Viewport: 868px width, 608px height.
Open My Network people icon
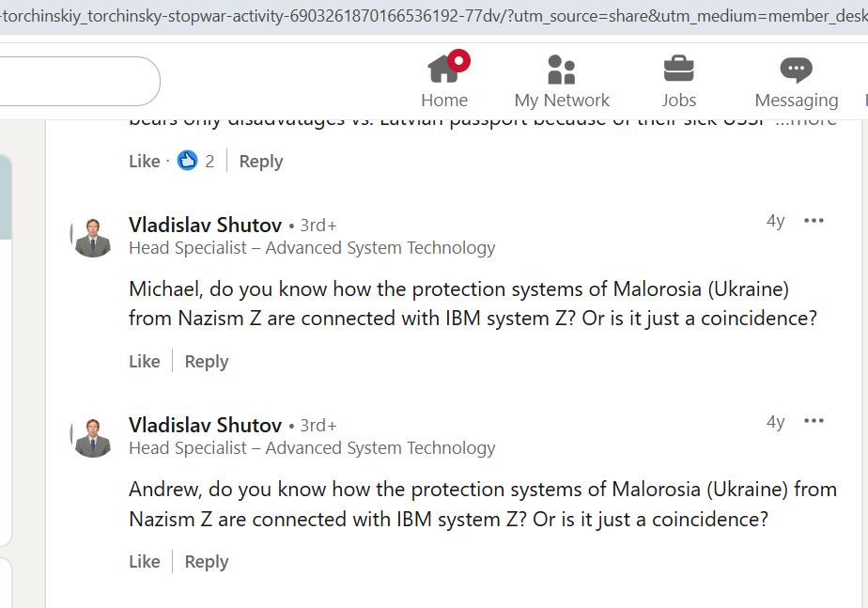pos(561,70)
